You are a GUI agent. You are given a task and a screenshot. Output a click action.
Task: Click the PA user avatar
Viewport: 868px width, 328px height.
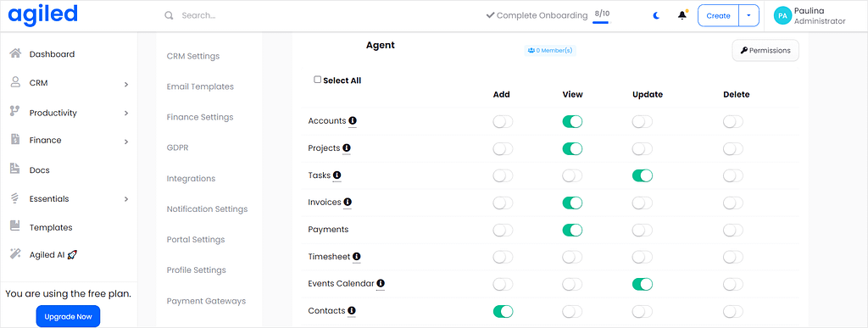pos(782,16)
